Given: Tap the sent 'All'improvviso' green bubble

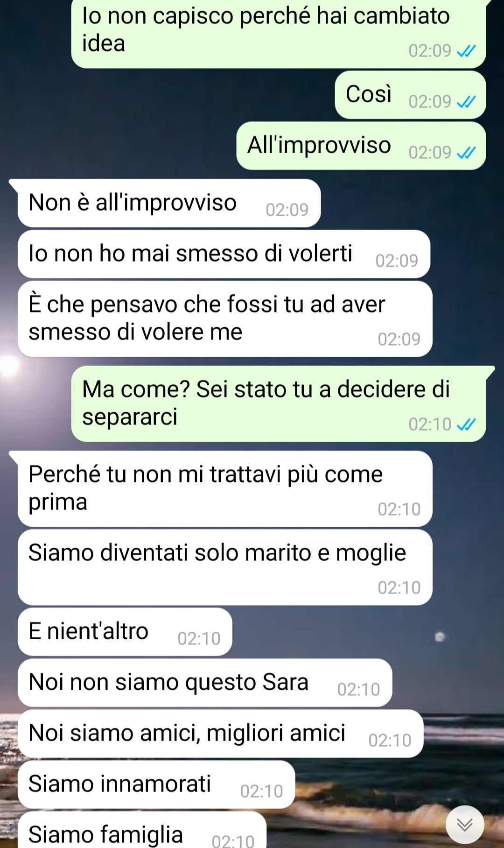Looking at the screenshot, I should click(x=361, y=146).
